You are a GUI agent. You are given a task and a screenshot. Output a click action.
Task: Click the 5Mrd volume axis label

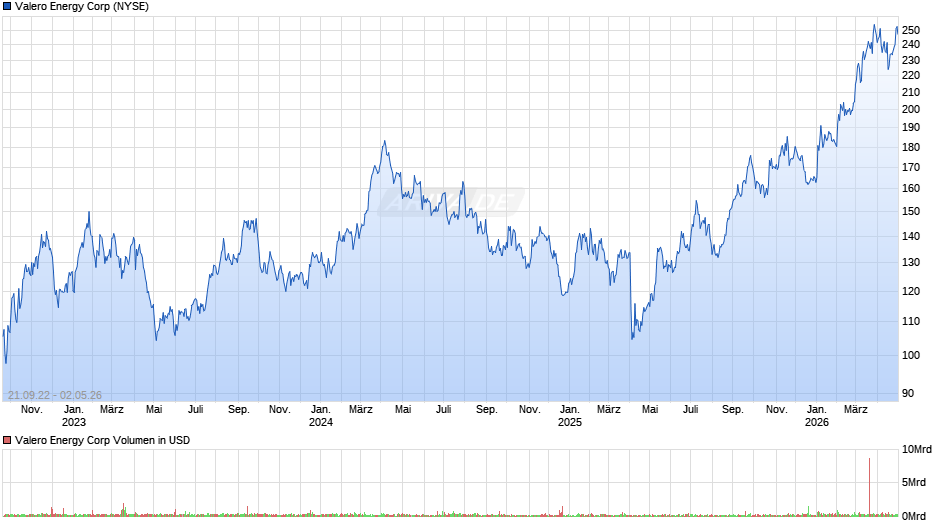click(914, 483)
